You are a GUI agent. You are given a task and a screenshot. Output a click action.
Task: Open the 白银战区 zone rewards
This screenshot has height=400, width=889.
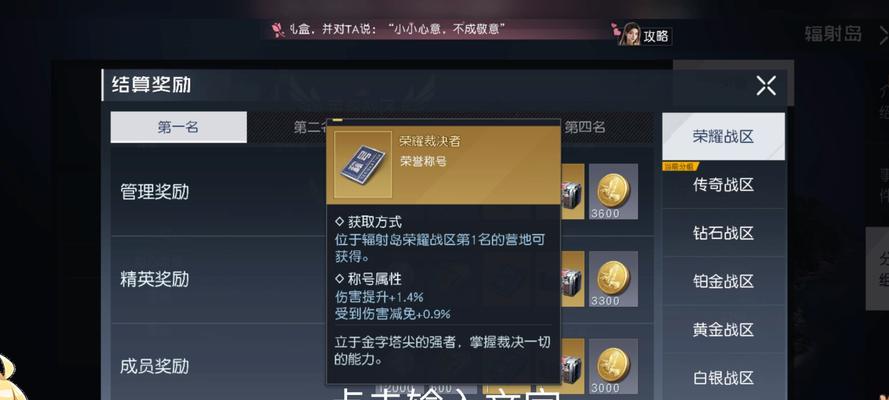pyautogui.click(x=723, y=377)
